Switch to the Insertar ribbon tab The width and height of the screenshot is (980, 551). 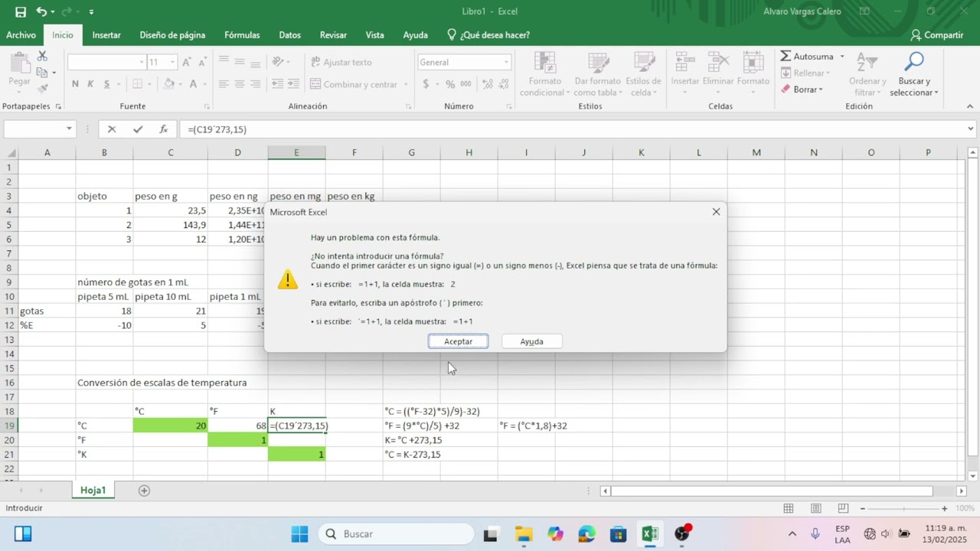click(x=106, y=35)
